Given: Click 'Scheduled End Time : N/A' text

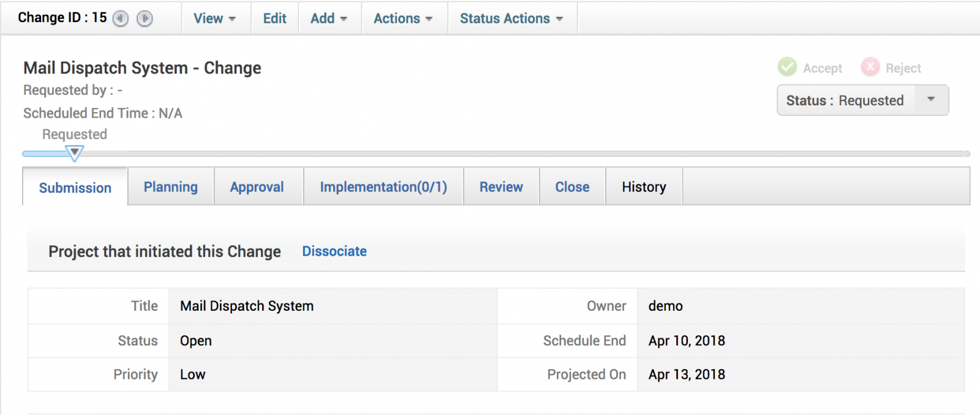Looking at the screenshot, I should click(x=103, y=113).
